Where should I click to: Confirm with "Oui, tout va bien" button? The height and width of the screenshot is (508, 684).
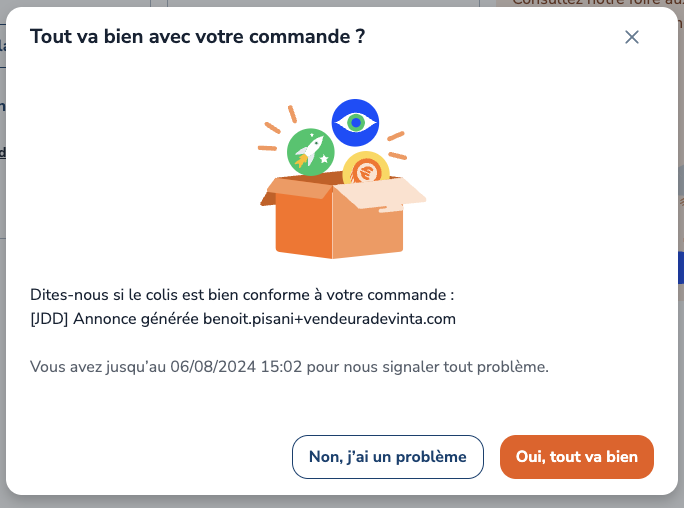coord(576,457)
